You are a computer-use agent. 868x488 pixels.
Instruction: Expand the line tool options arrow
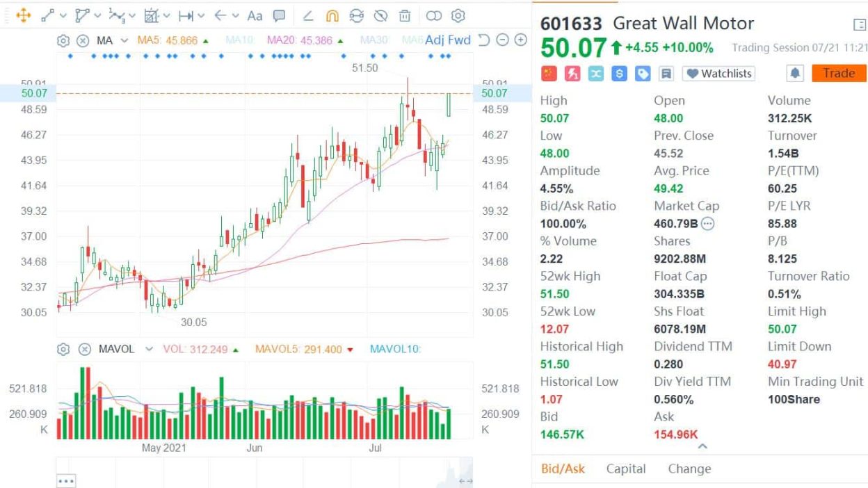pyautogui.click(x=63, y=15)
